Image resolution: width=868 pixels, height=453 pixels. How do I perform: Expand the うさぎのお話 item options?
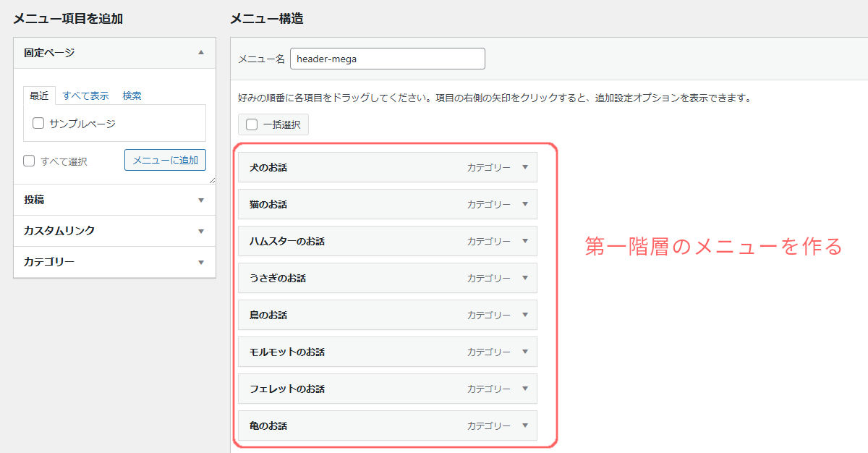pyautogui.click(x=525, y=278)
